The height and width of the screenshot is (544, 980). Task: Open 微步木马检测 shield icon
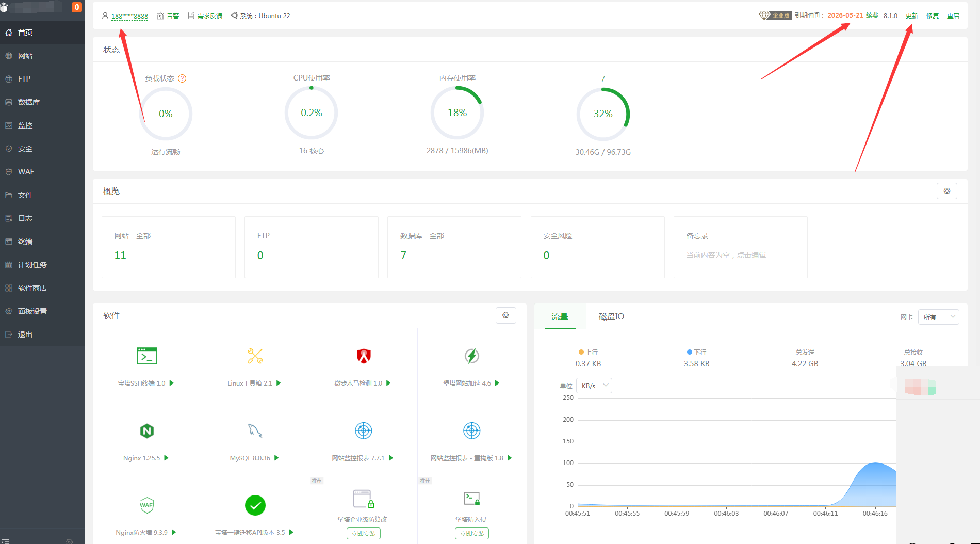(364, 356)
